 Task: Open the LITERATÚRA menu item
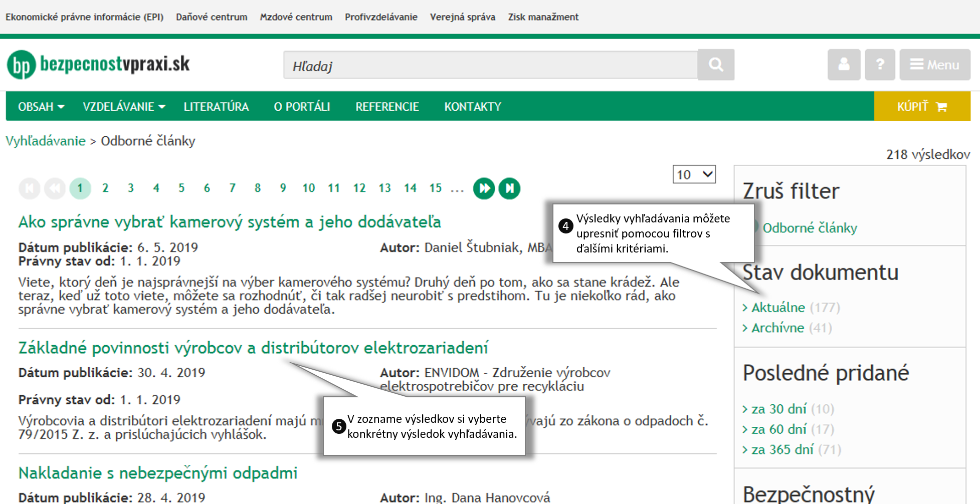point(216,107)
